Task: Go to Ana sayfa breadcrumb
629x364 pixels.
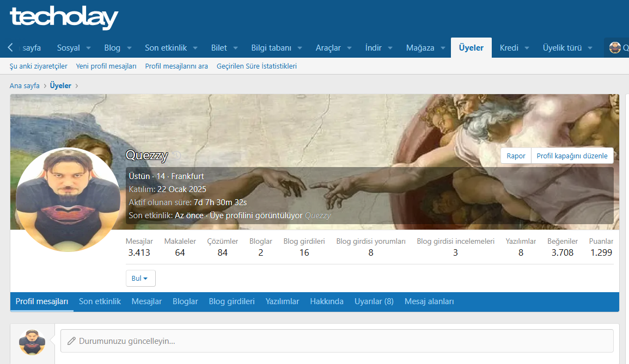Action: tap(25, 86)
